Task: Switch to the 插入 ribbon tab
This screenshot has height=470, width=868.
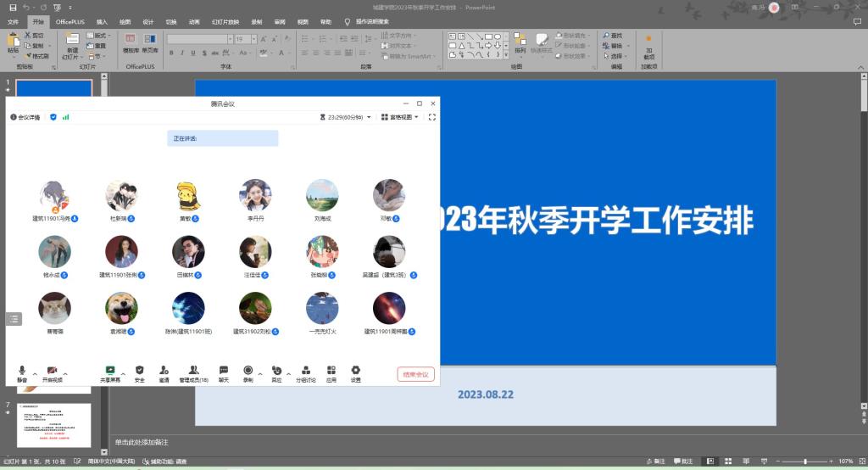Action: coord(102,20)
